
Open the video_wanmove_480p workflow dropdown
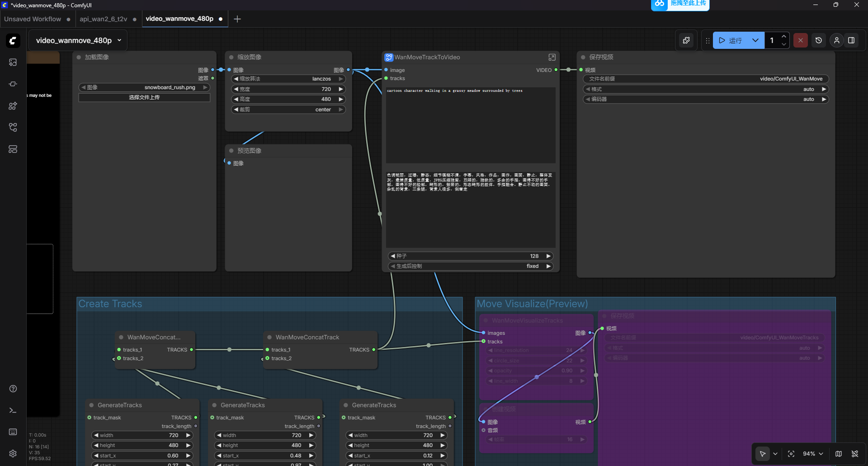119,40
